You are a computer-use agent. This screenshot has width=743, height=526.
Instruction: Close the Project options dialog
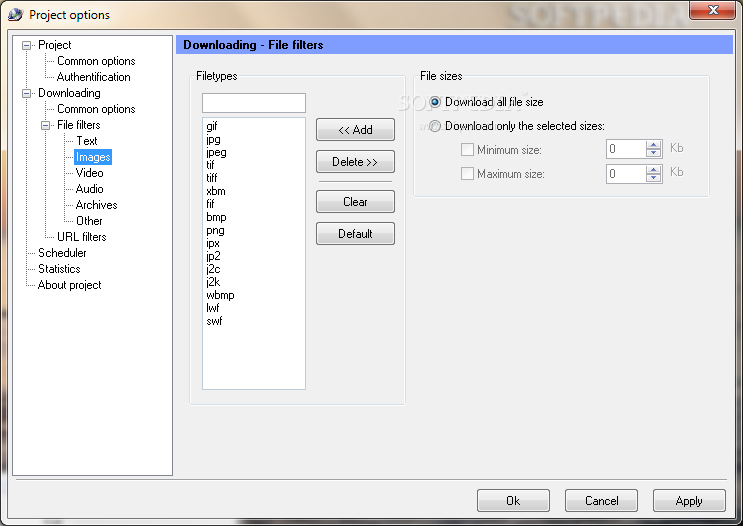(713, 10)
